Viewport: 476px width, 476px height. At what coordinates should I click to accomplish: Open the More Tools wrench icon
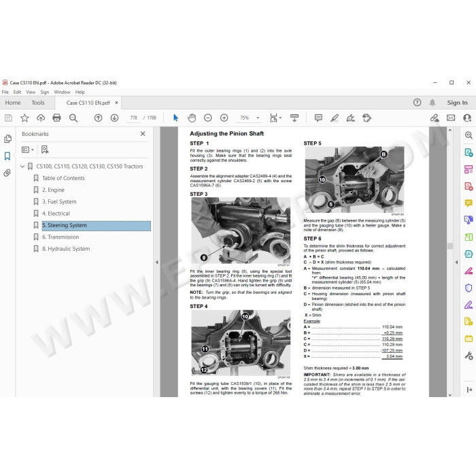pos(469,356)
